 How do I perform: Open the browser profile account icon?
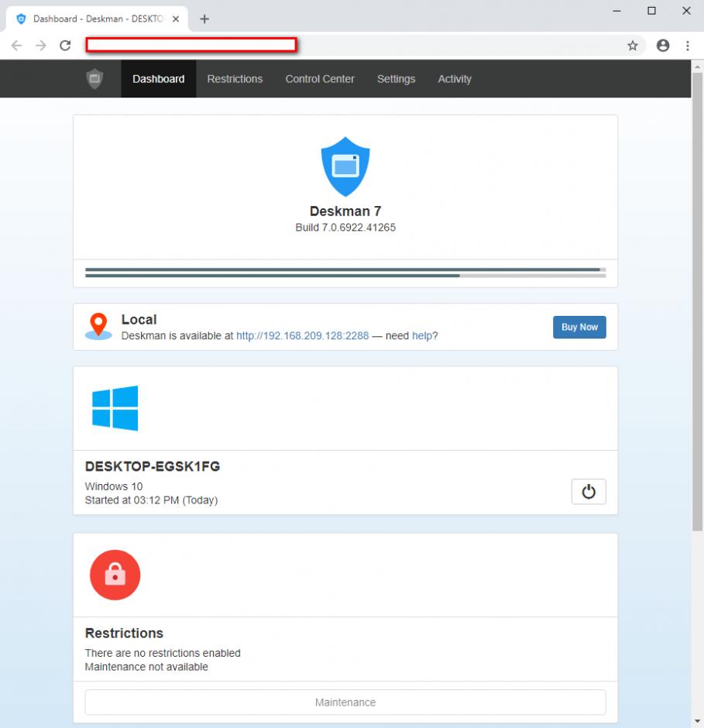[x=663, y=46]
